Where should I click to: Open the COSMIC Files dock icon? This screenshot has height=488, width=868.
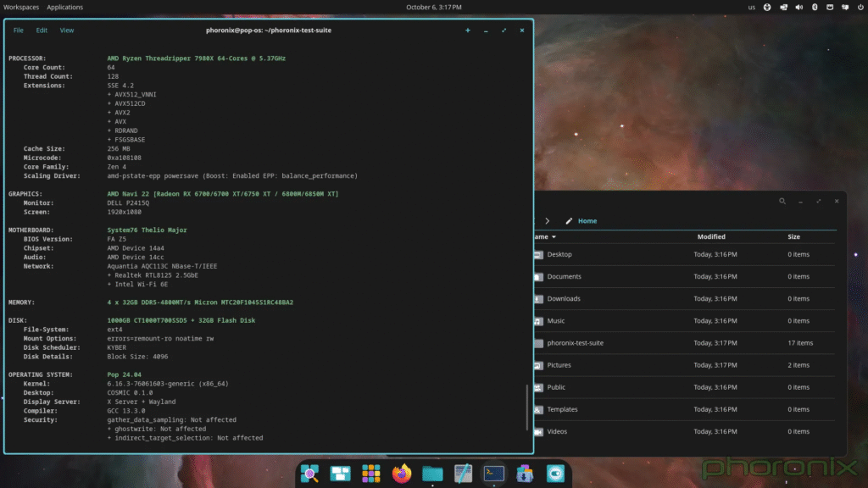432,474
